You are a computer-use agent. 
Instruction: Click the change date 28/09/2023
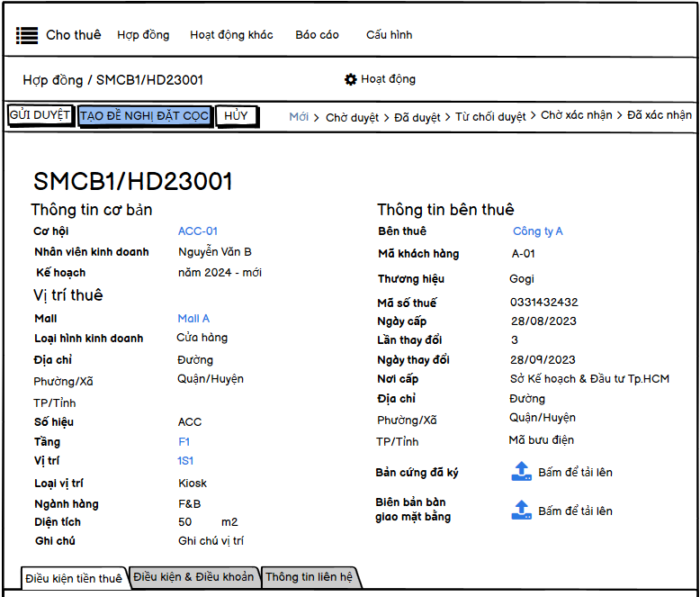(x=543, y=359)
